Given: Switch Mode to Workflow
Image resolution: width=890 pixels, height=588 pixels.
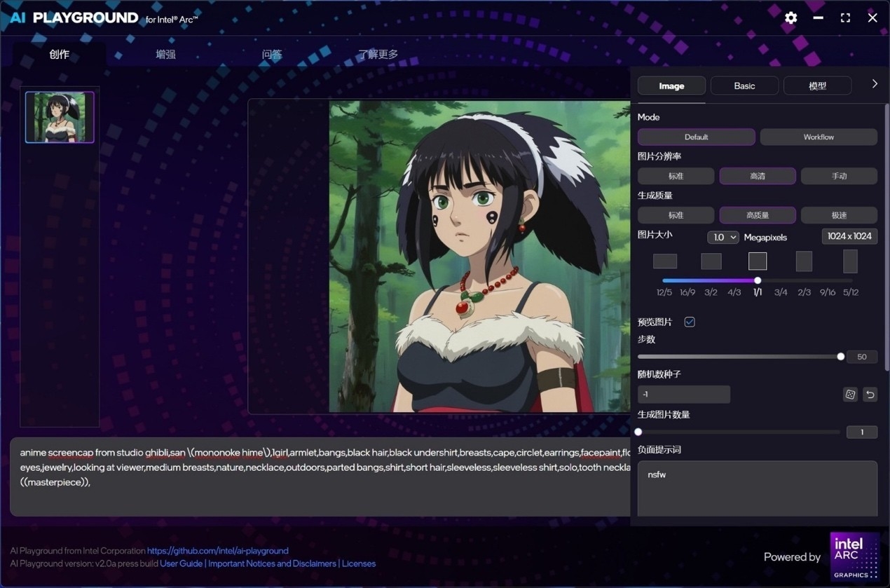Looking at the screenshot, I should [818, 137].
